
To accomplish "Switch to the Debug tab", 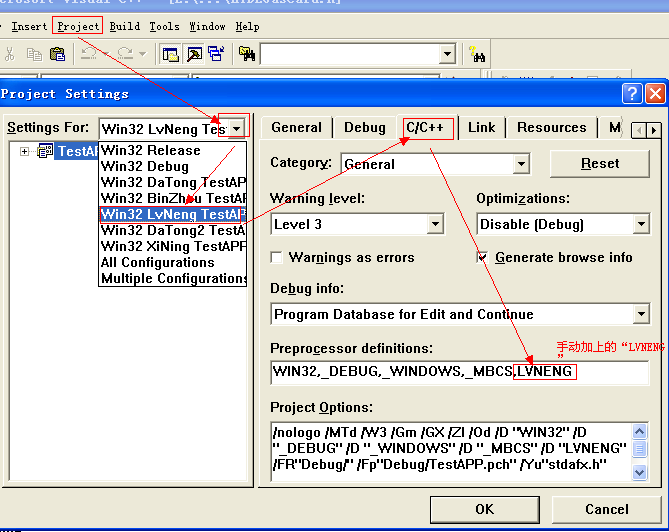I will pos(365,128).
